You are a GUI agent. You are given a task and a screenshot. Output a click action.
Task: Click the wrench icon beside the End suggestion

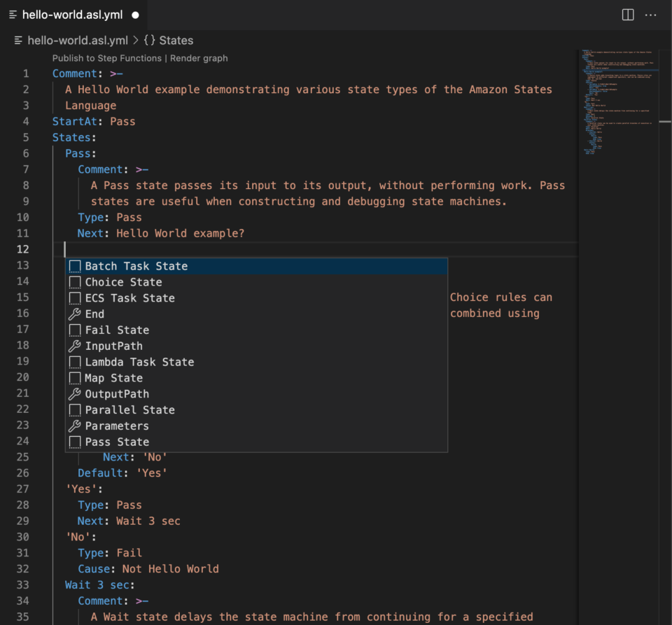[x=75, y=314]
